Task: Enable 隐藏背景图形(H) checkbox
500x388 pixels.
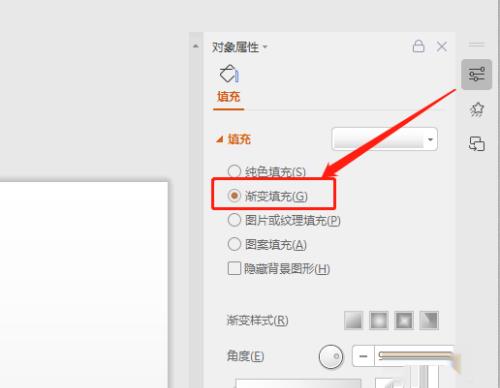Action: click(234, 268)
